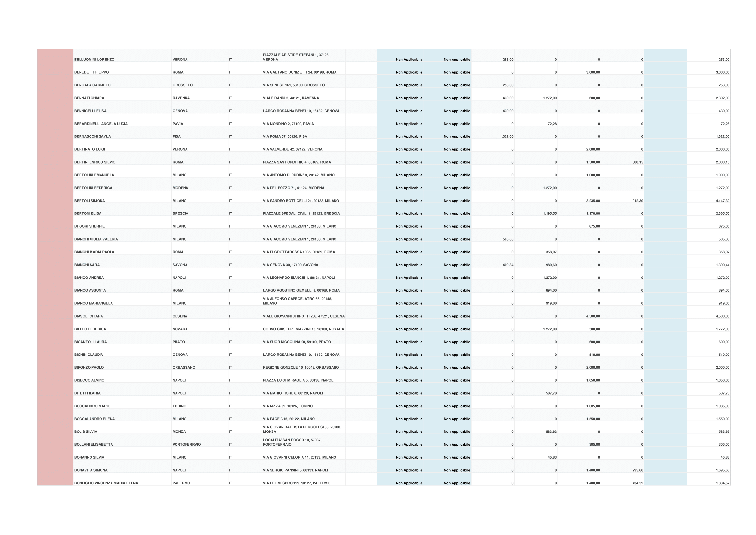The height and width of the screenshot is (535, 756).
Task: Select the city SAVONA
Action: click(180, 265)
